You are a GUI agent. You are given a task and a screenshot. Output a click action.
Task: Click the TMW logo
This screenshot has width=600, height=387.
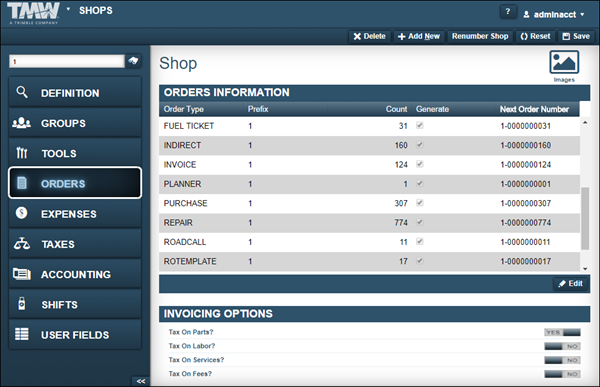point(34,13)
